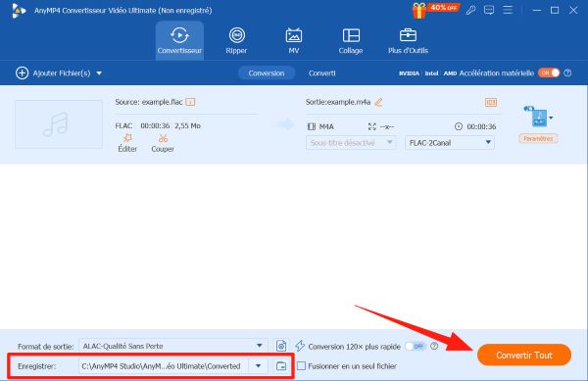Click the Convertir Tout button
588x381 pixels.
[524, 355]
